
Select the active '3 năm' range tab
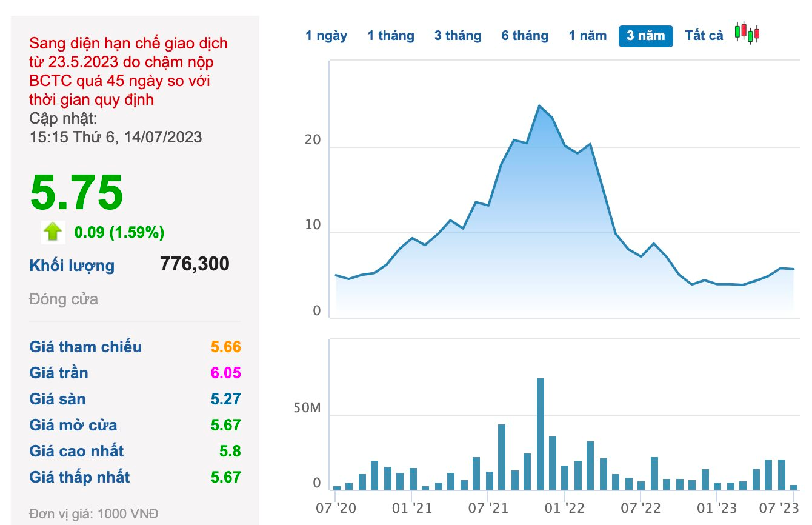click(645, 36)
